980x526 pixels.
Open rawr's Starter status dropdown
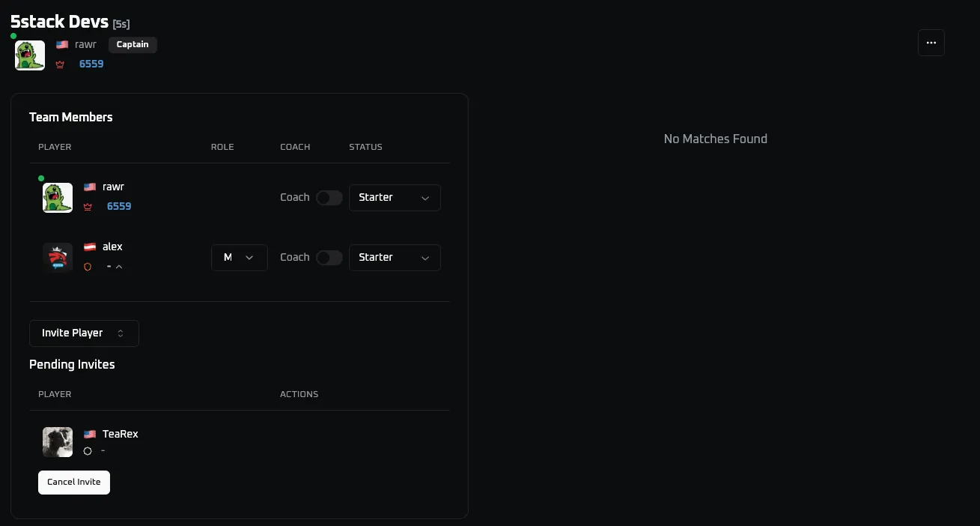coord(395,198)
